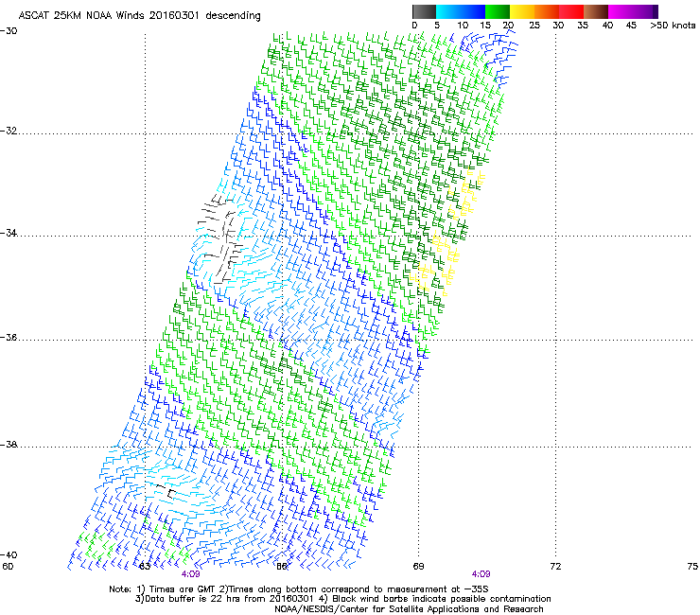
Task: Click the longitude label '60'
Action: (8, 567)
